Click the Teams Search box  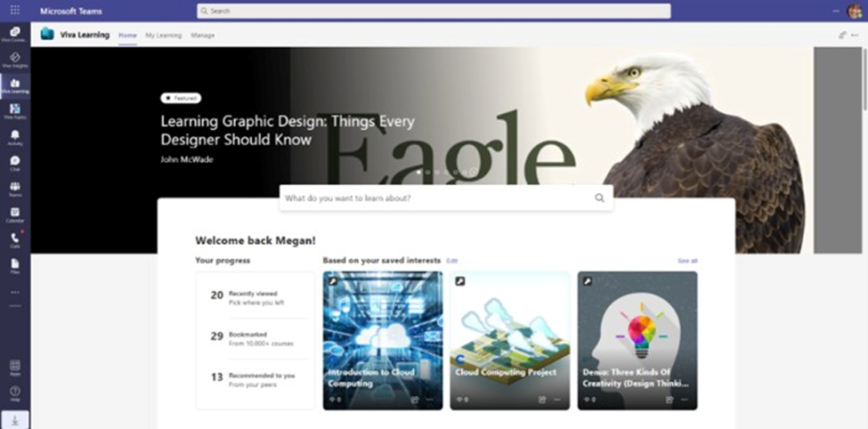(434, 11)
